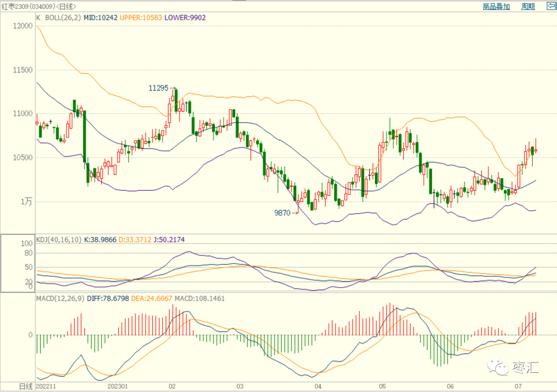Viewport: 557px width, 392px height.
Task: Click the 11295 high price marker
Action: (158, 88)
